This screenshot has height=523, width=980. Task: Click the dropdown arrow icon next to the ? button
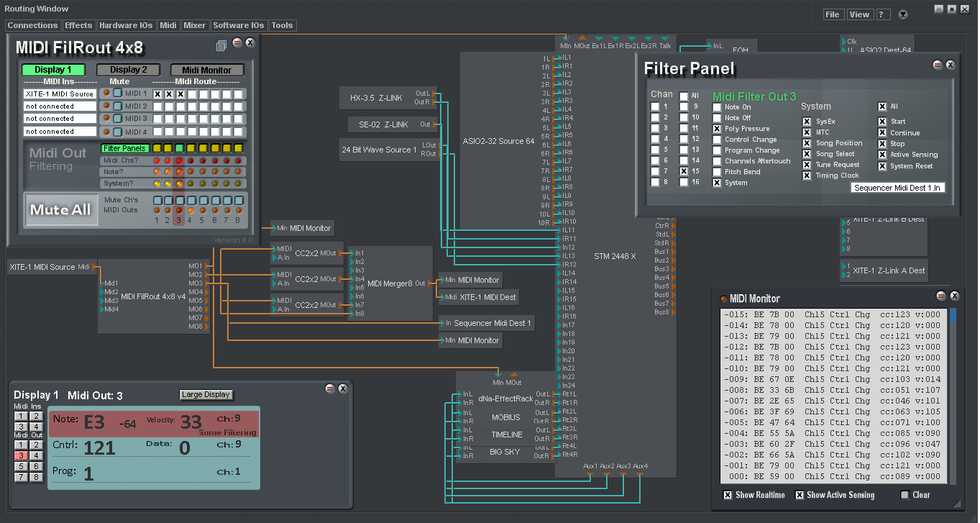point(903,14)
